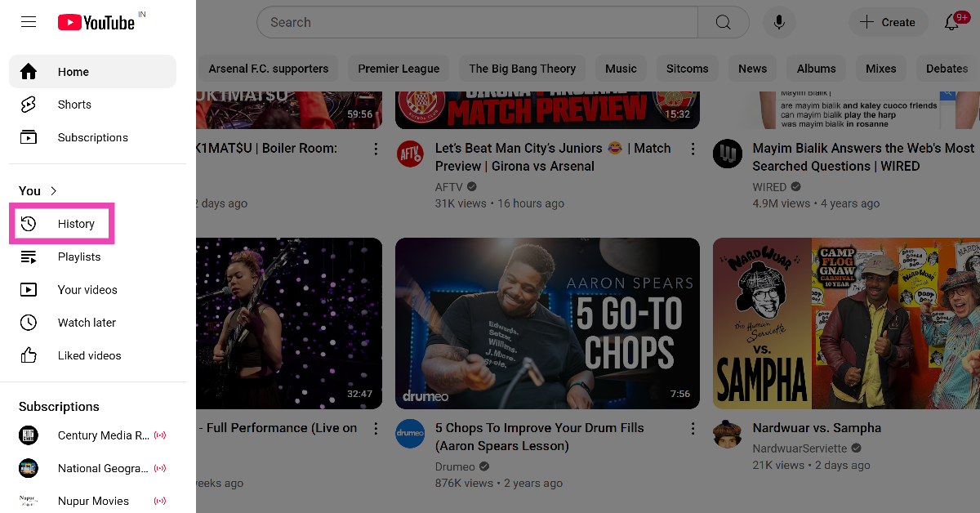
Task: Open the Nardwuar vs. Sampha thumbnail
Action: point(846,323)
